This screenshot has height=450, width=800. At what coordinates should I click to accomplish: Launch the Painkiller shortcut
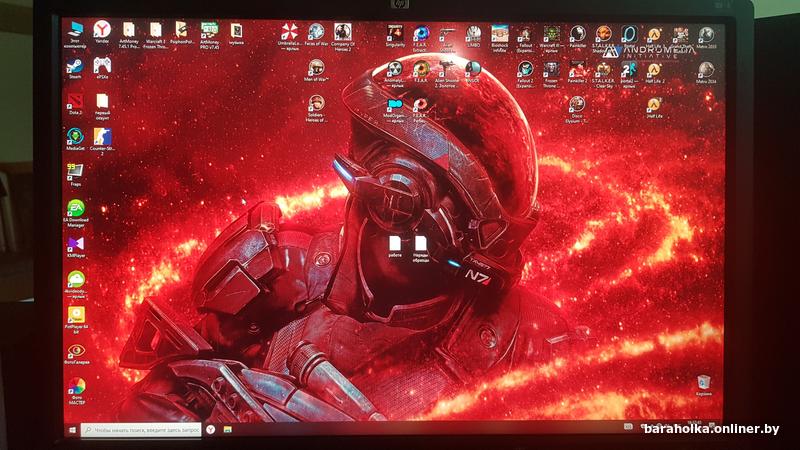[578, 35]
